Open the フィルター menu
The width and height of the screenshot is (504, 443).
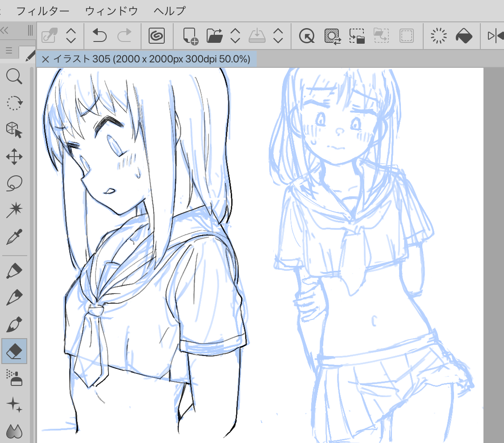click(43, 11)
